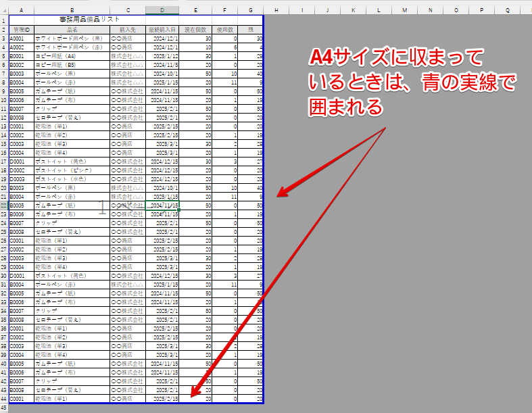Click the 購入先 header cell
Screen dimensions: 532x413
[128, 30]
